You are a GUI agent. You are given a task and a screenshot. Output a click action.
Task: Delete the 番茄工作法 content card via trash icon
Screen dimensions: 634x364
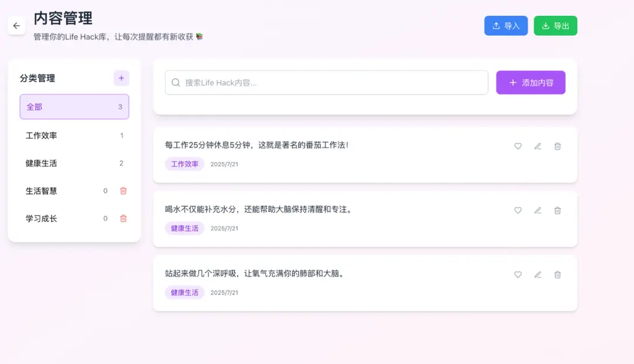(557, 146)
